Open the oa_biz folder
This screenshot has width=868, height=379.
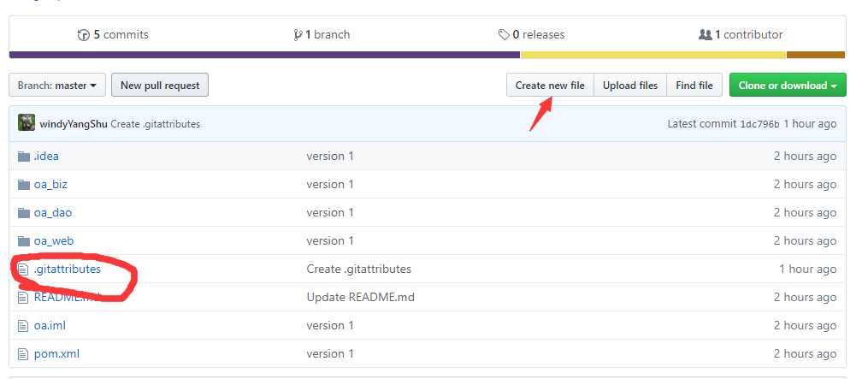point(50,185)
